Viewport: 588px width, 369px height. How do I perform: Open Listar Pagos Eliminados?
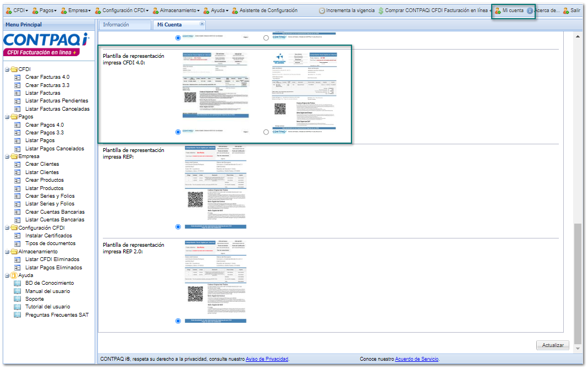click(53, 268)
